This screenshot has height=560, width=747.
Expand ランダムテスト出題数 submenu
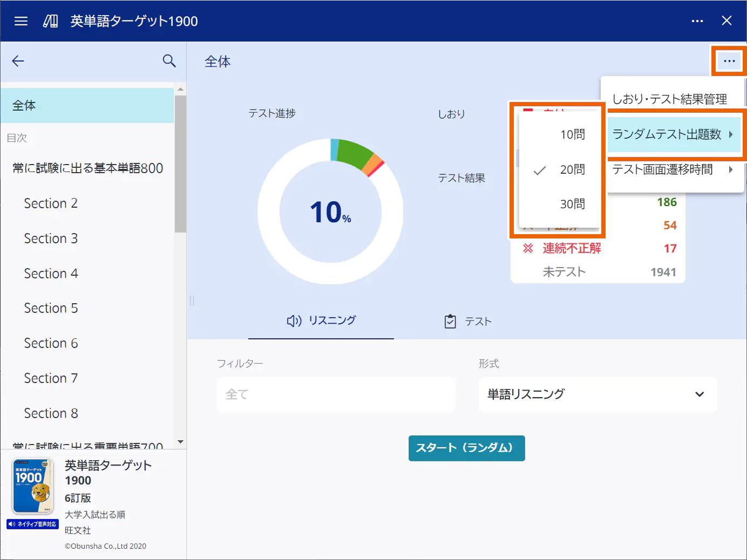click(x=674, y=134)
